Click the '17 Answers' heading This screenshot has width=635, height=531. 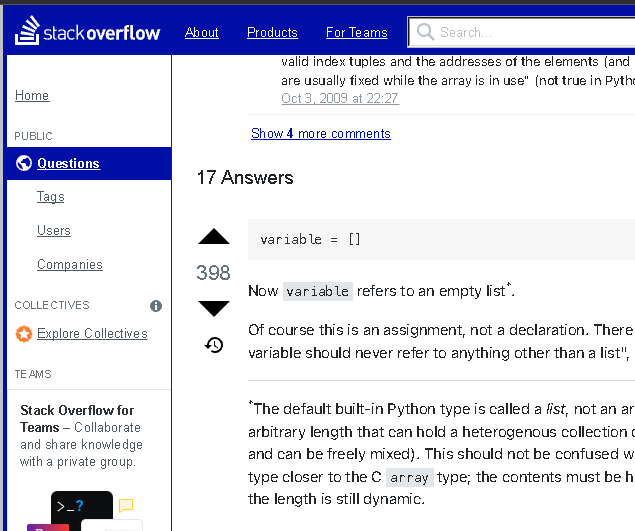pos(245,178)
